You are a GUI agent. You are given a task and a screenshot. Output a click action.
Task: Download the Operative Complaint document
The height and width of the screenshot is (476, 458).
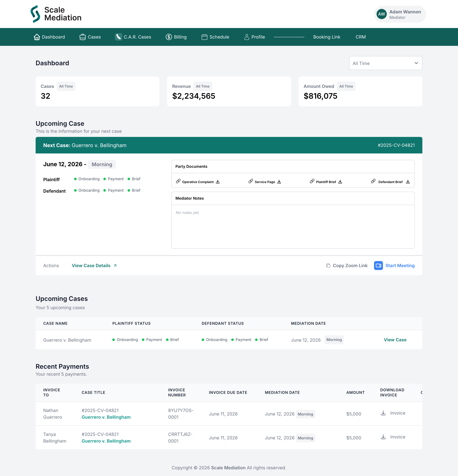point(218,182)
